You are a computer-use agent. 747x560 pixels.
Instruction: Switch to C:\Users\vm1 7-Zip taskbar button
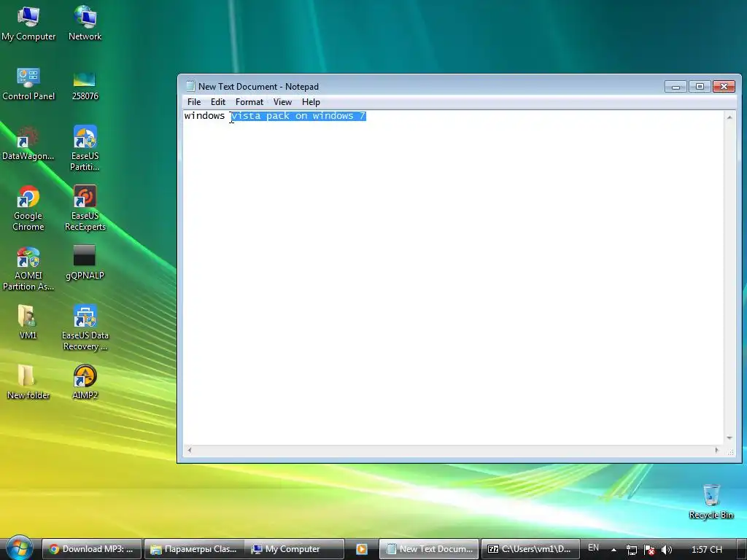[x=530, y=549]
